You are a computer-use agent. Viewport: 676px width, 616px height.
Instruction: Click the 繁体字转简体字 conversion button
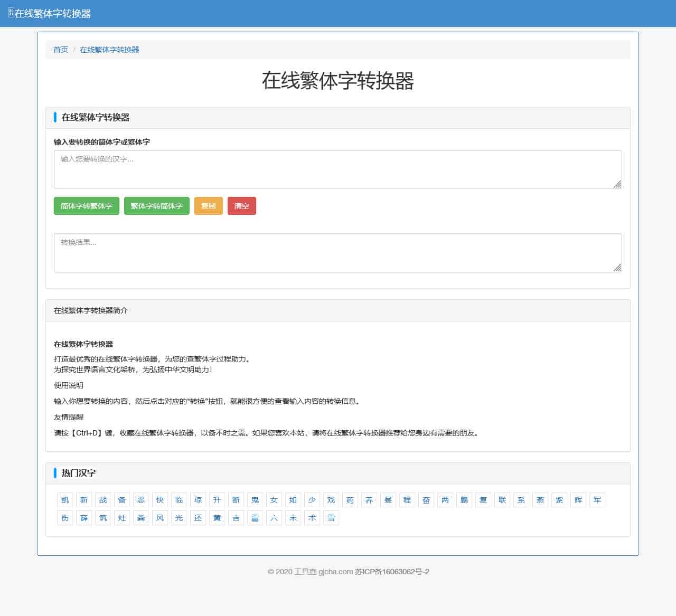coord(156,206)
